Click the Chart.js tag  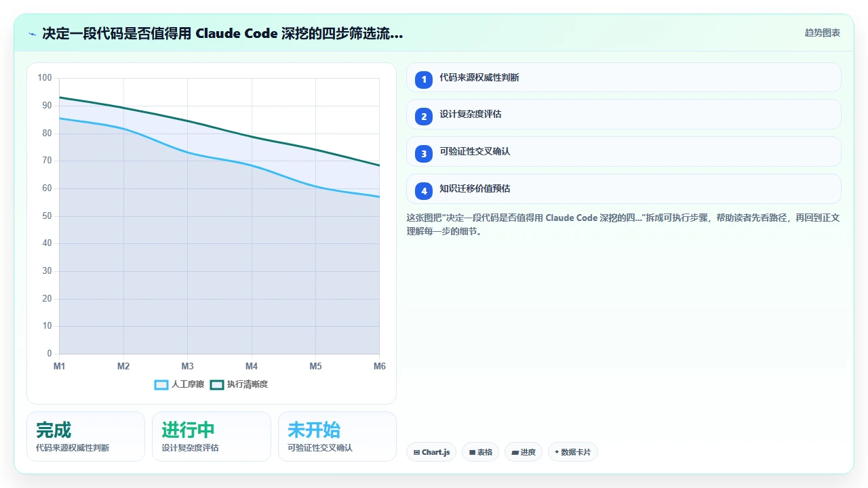(x=431, y=452)
